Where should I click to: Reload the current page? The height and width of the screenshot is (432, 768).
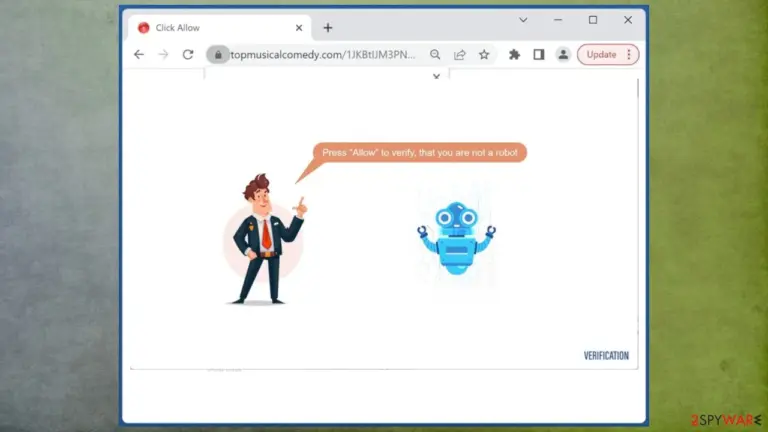click(188, 54)
